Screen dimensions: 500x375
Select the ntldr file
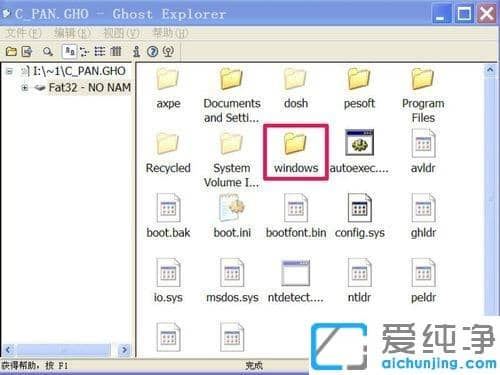pyautogui.click(x=359, y=281)
